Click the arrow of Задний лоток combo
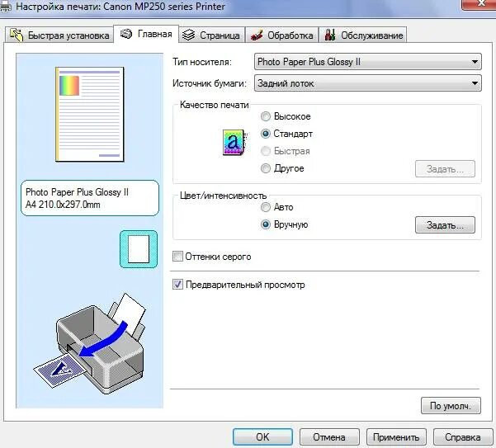The height and width of the screenshot is (448, 496). pos(475,83)
